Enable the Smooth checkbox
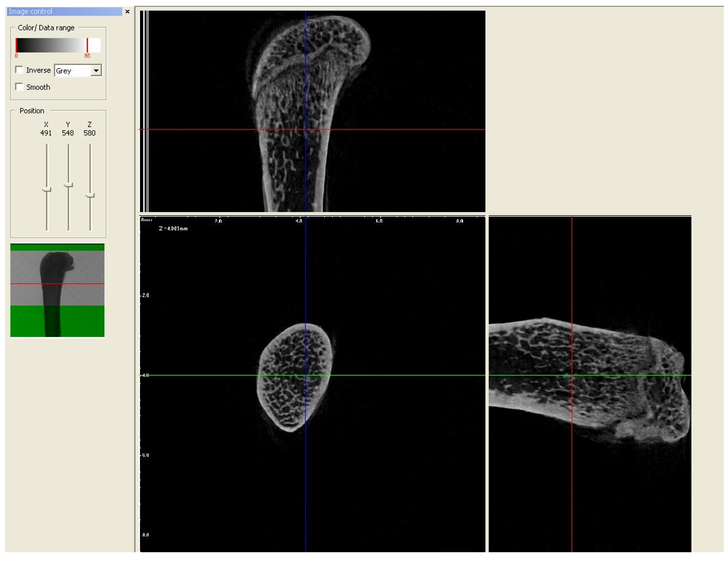The image size is (728, 561). click(x=19, y=87)
